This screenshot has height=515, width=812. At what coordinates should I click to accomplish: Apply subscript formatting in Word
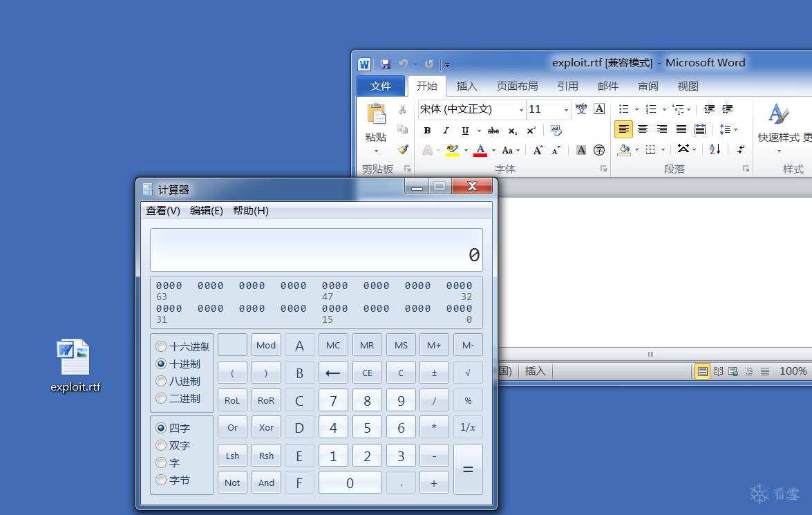(x=512, y=131)
